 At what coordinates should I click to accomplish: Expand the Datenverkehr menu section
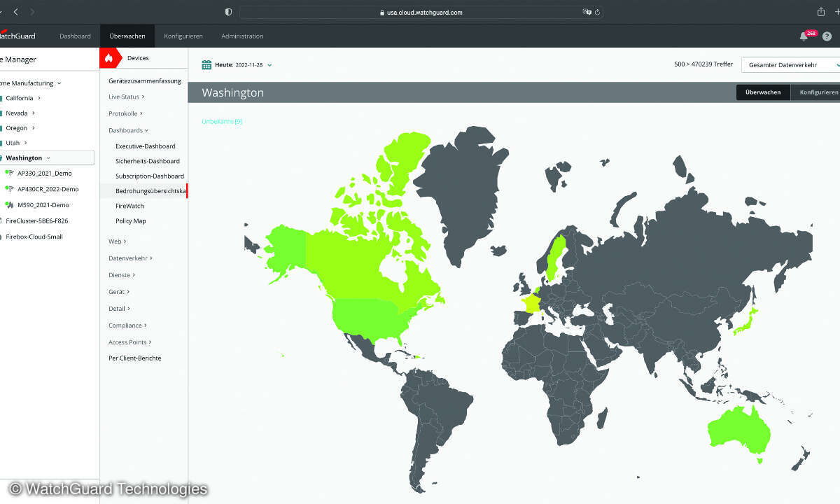pos(130,258)
